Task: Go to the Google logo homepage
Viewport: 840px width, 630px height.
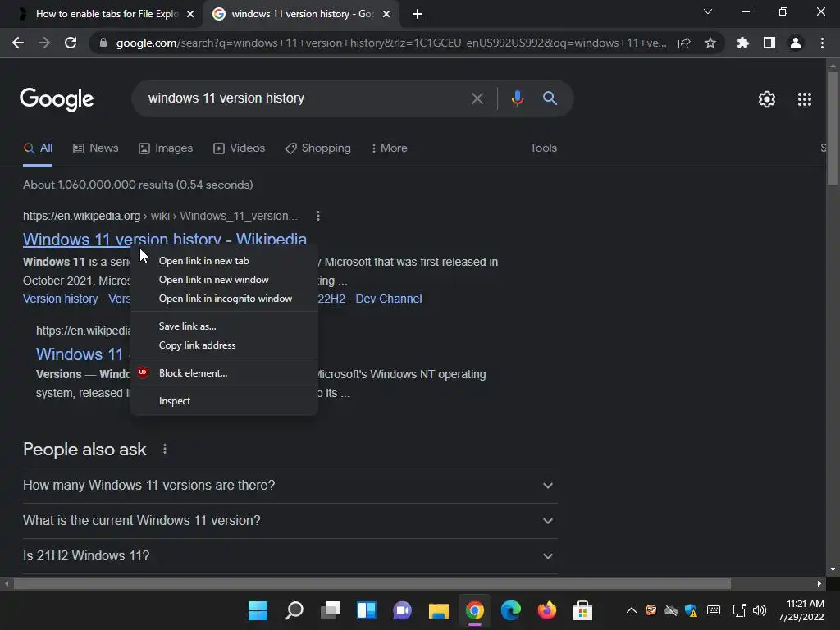Action: [57, 99]
